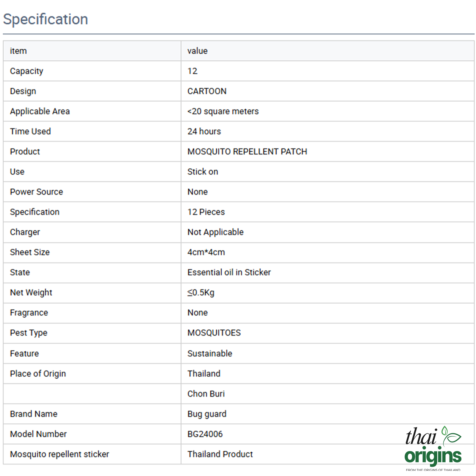This screenshot has height=476, width=476.
Task: Click the Capacity row label
Action: pyautogui.click(x=26, y=71)
